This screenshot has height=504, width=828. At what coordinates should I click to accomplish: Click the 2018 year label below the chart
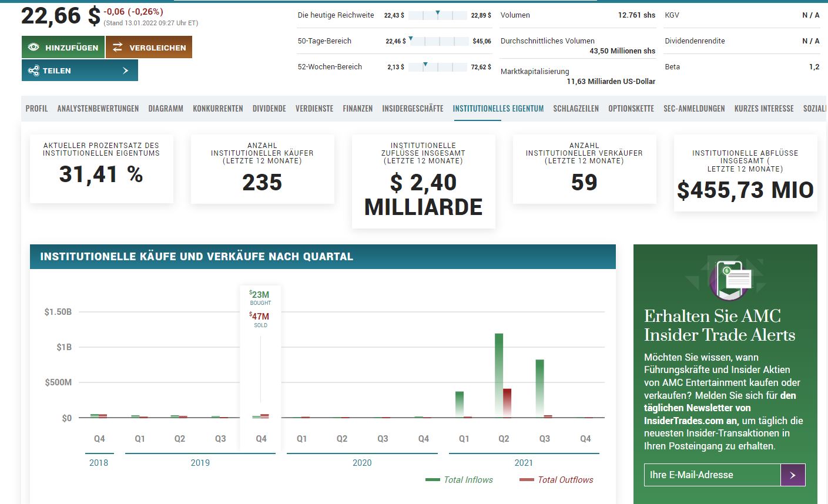[x=99, y=463]
